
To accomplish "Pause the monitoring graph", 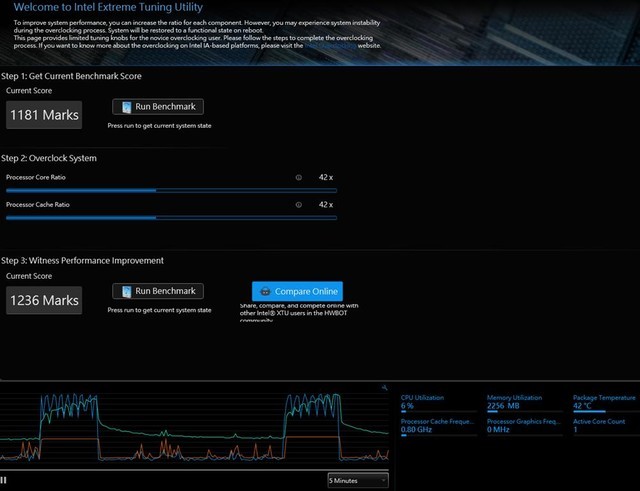I will [x=5, y=480].
